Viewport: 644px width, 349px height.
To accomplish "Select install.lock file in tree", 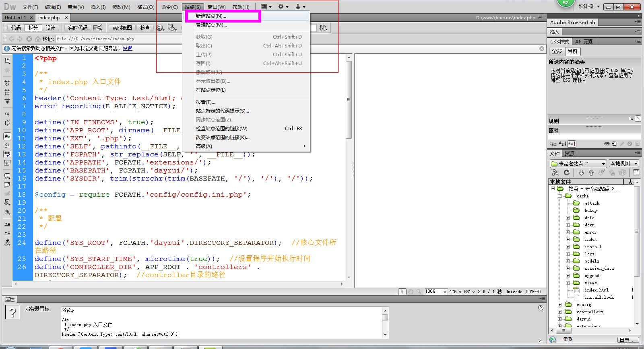I will coord(599,297).
